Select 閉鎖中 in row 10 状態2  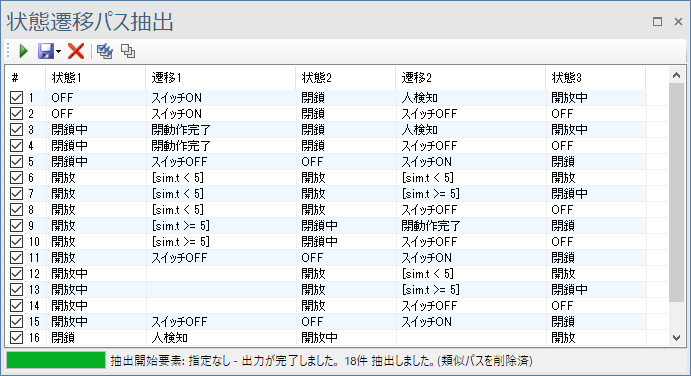pos(319,242)
